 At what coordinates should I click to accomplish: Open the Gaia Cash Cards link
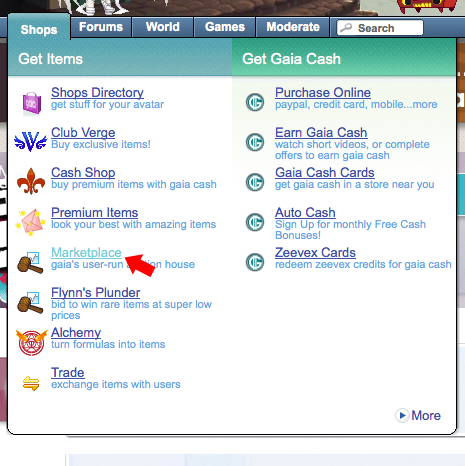[325, 173]
